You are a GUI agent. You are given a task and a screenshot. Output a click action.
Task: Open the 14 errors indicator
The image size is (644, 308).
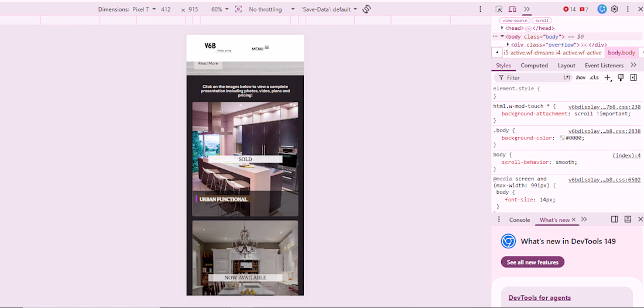pos(569,9)
